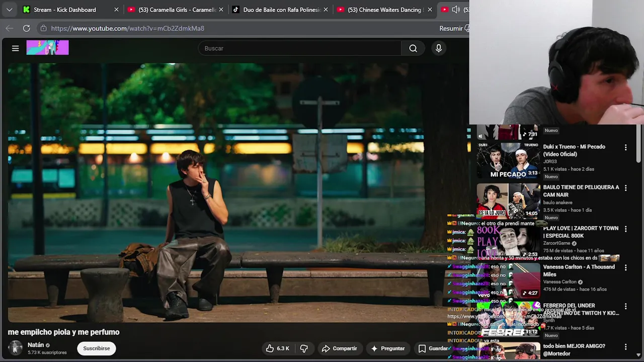644x362 pixels.
Task: Reload the page
Action: (x=26, y=28)
